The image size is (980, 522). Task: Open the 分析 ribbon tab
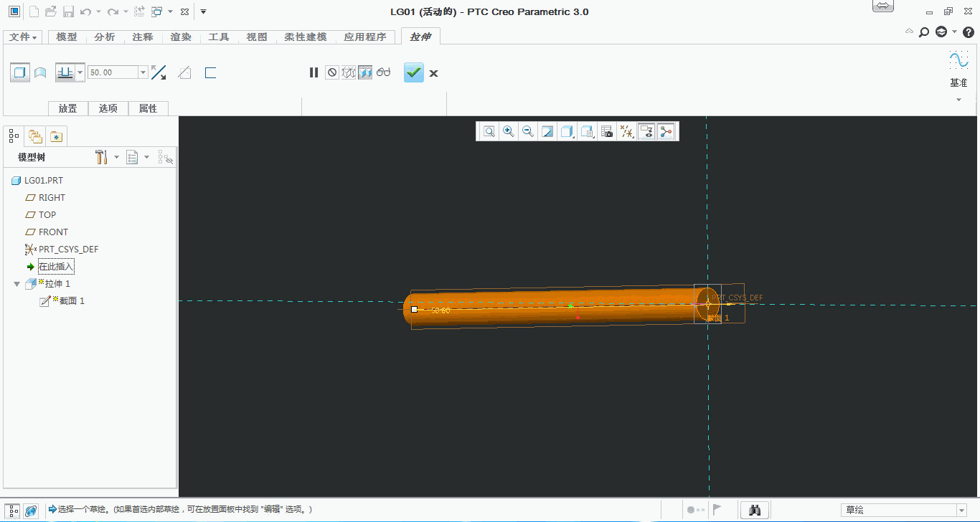105,37
